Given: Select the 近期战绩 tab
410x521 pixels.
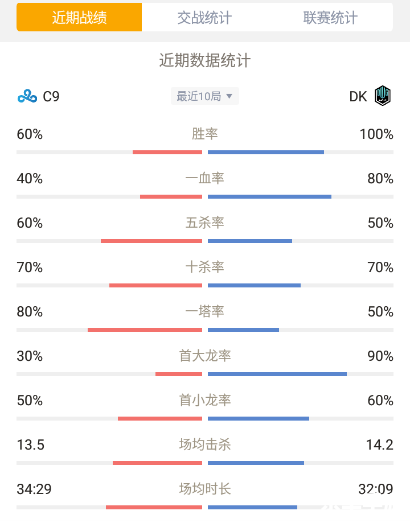Looking at the screenshot, I should (79, 17).
